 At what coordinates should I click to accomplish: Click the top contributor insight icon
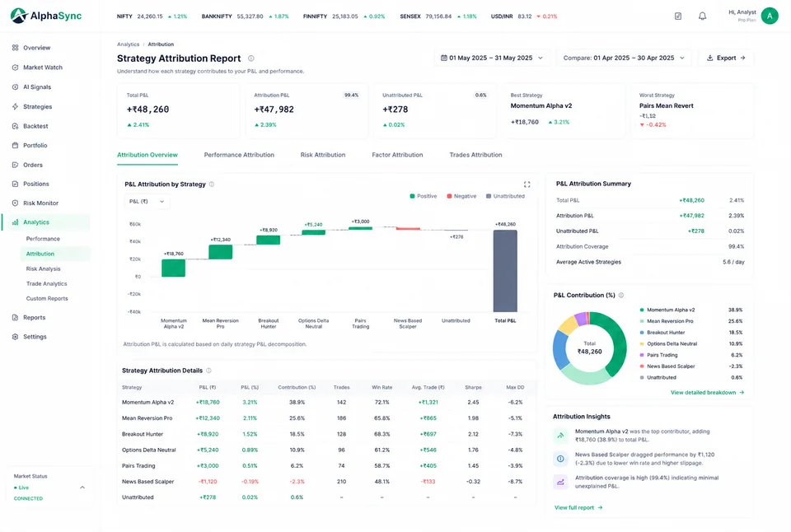tap(560, 436)
